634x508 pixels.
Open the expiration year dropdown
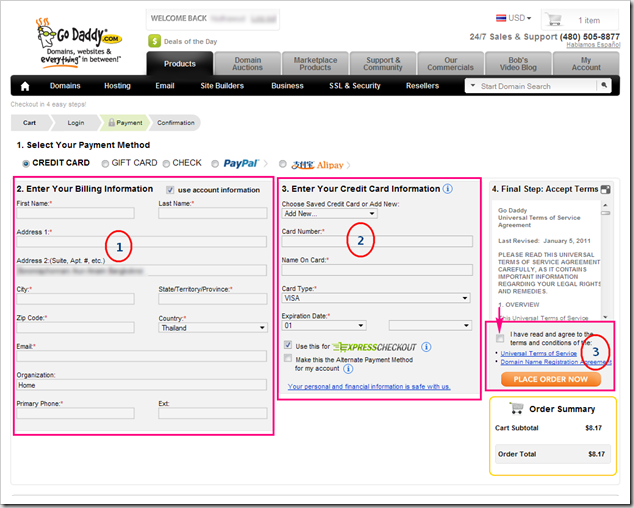(x=430, y=326)
